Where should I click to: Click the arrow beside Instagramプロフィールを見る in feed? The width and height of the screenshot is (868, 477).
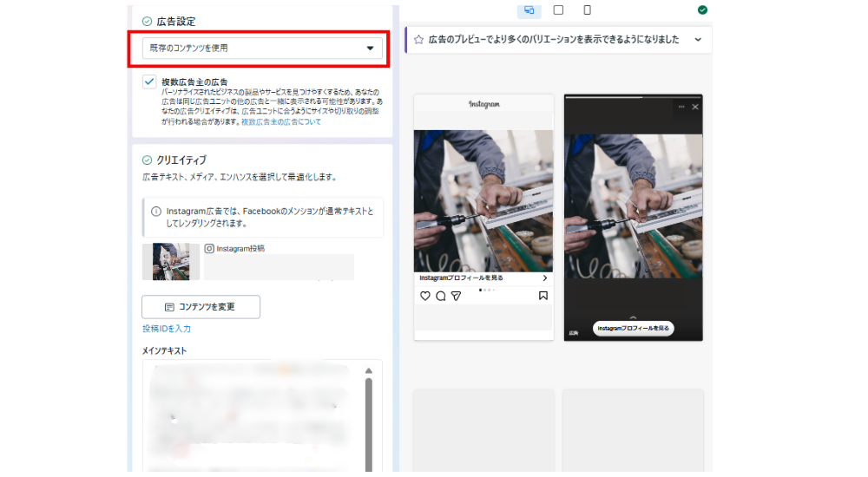point(545,278)
